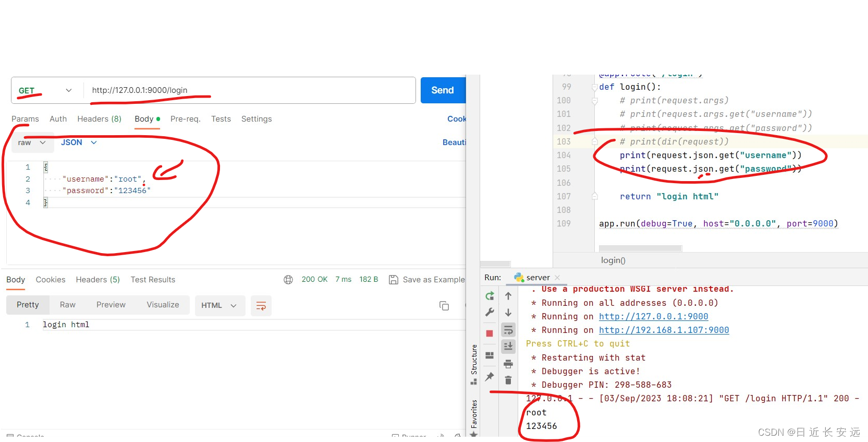Switch response view to Pretty
Viewport: 868px width, 442px height.
(x=28, y=305)
